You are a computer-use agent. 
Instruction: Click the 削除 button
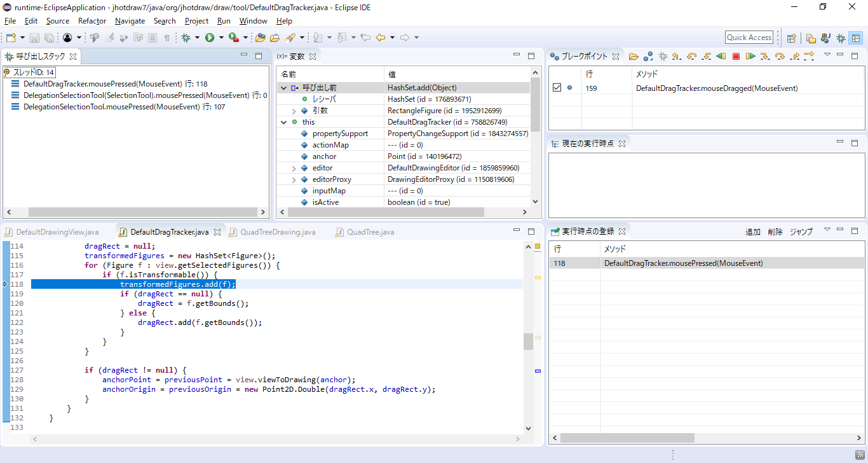[x=775, y=232]
